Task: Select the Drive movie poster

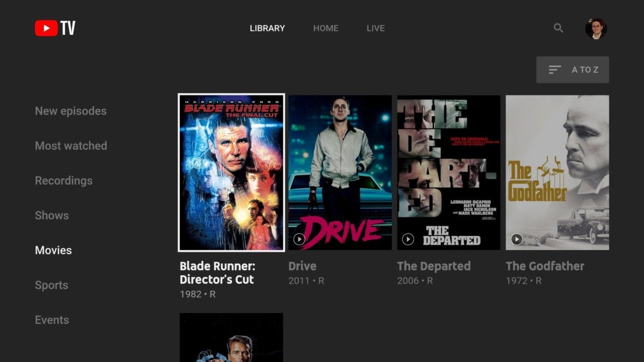Action: [x=340, y=173]
